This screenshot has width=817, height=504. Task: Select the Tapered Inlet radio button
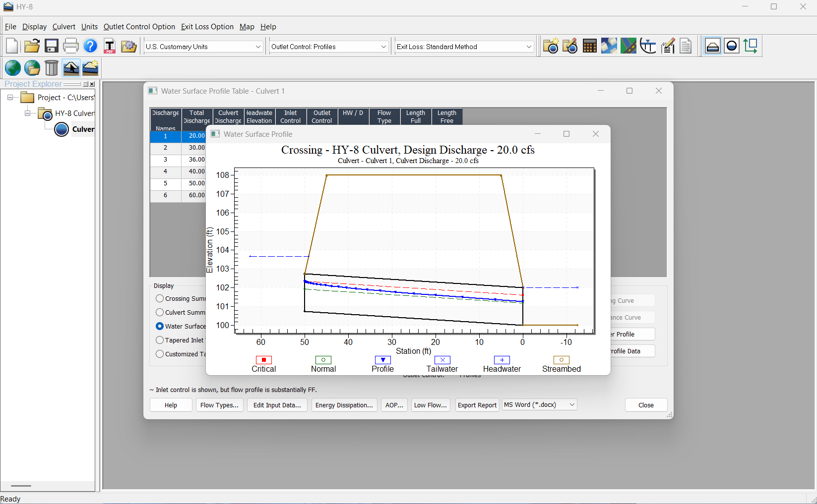click(x=160, y=340)
